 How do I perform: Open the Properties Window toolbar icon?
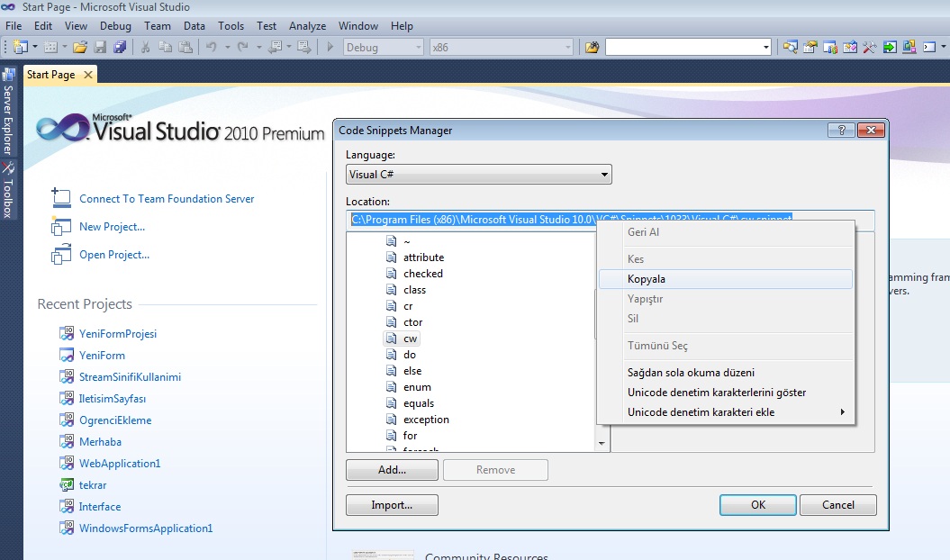pos(810,48)
